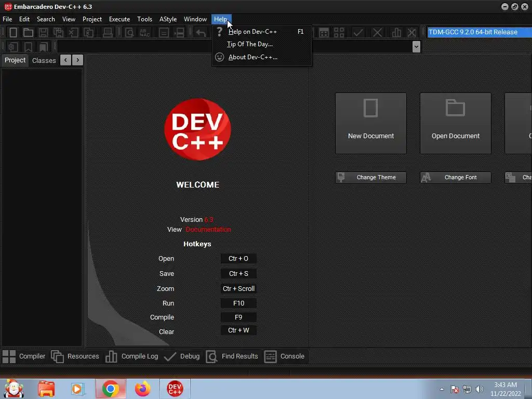Click the Stop execution X toolbar icon

(377, 33)
